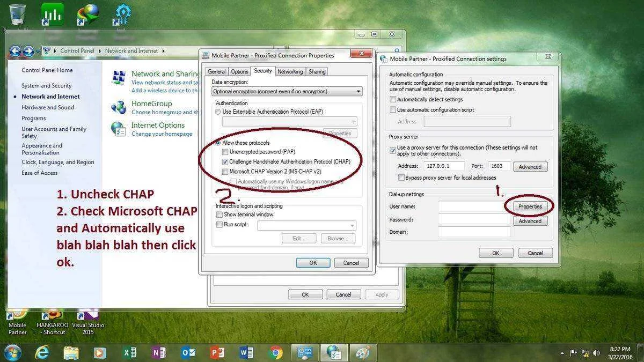Switch to the Options tab
This screenshot has width=644, height=362.
240,71
